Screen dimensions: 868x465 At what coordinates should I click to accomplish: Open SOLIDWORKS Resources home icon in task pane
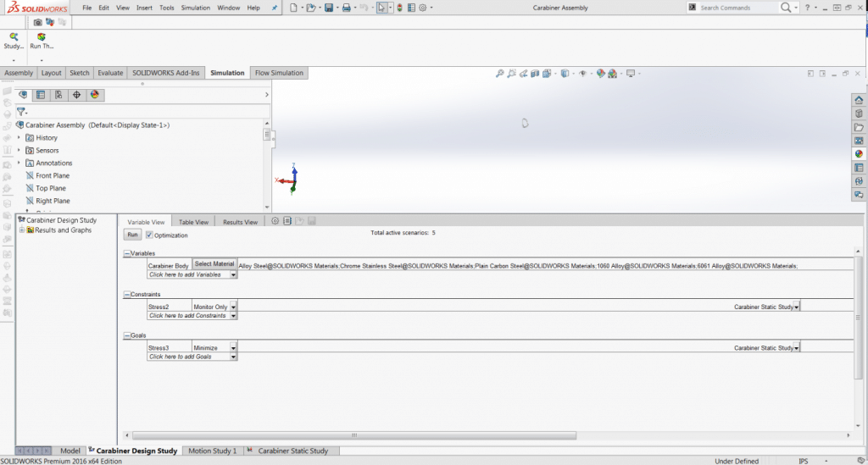click(x=859, y=100)
